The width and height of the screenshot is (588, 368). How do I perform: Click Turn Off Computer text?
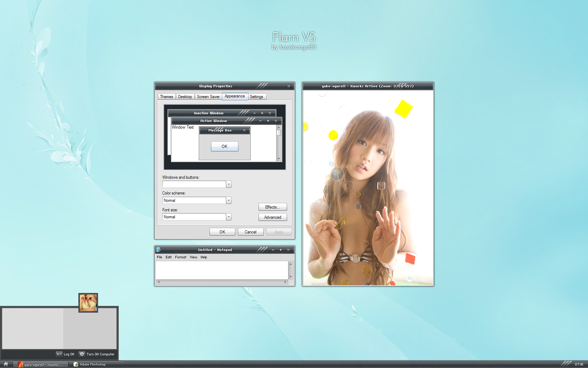pyautogui.click(x=100, y=354)
